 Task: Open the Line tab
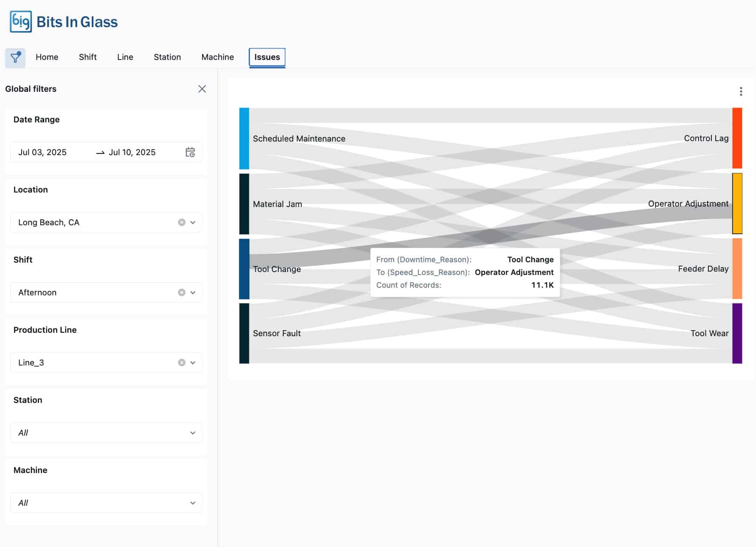[125, 57]
